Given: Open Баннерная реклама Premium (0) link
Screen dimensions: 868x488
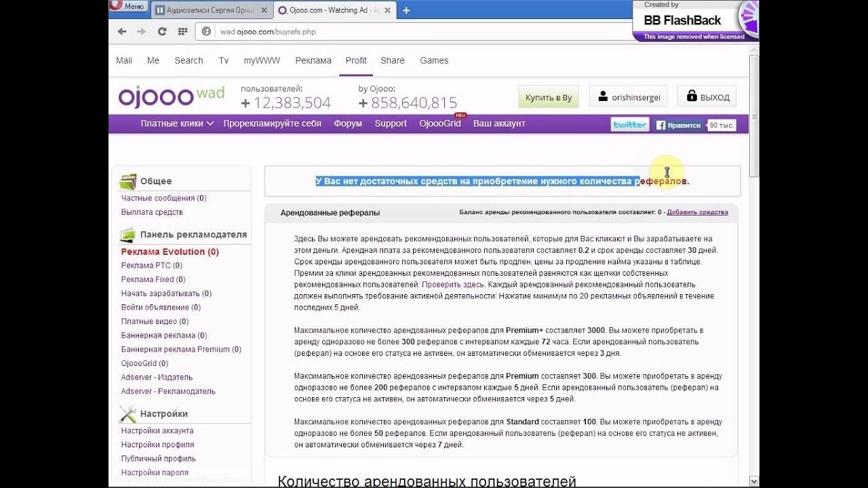Looking at the screenshot, I should tap(181, 349).
